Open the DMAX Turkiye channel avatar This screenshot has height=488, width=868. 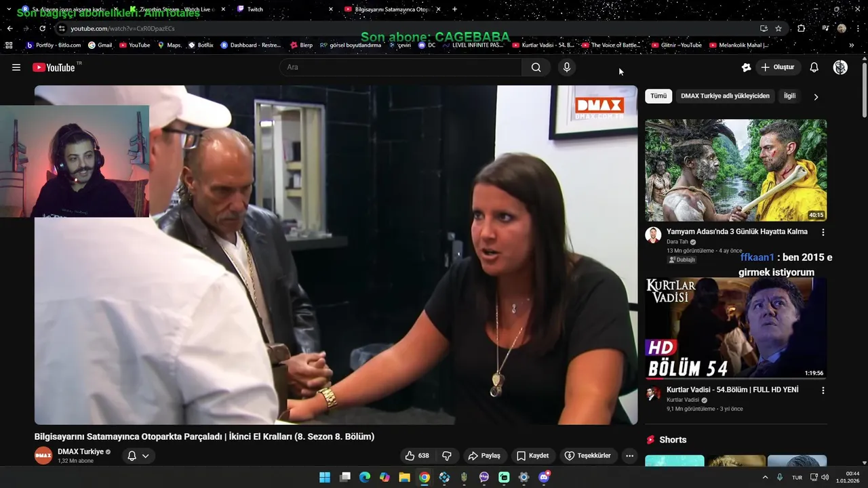[43, 455]
